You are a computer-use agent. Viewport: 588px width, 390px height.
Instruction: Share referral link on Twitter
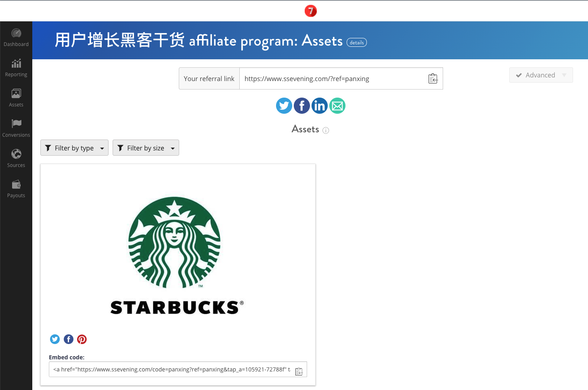[284, 106]
